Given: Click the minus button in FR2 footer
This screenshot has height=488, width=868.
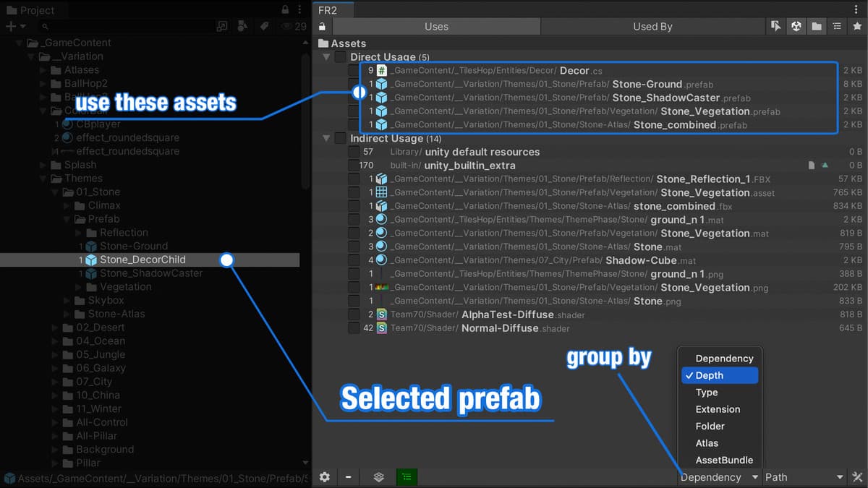Looking at the screenshot, I should 349,477.
